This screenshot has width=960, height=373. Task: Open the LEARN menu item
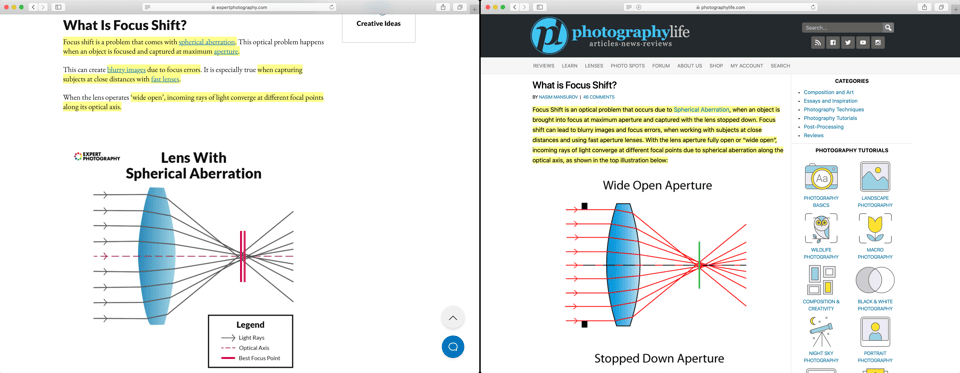569,66
